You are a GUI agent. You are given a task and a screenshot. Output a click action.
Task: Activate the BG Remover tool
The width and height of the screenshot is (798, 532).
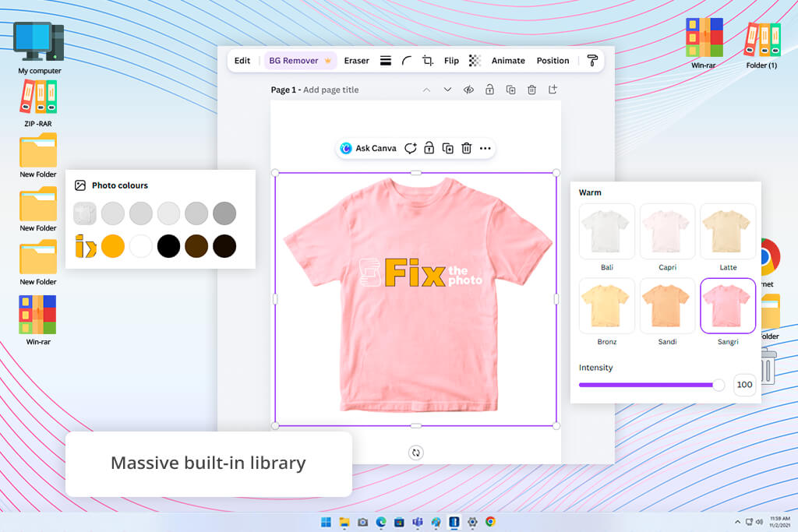[x=300, y=61]
